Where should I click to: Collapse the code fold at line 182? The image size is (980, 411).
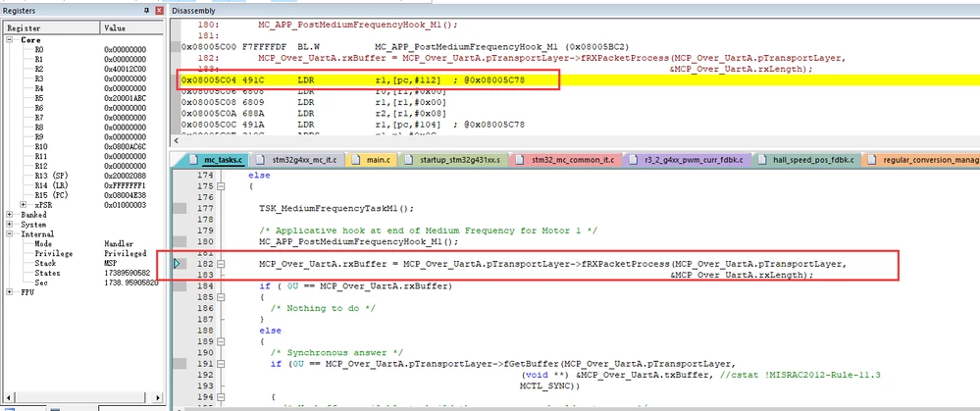[x=221, y=264]
